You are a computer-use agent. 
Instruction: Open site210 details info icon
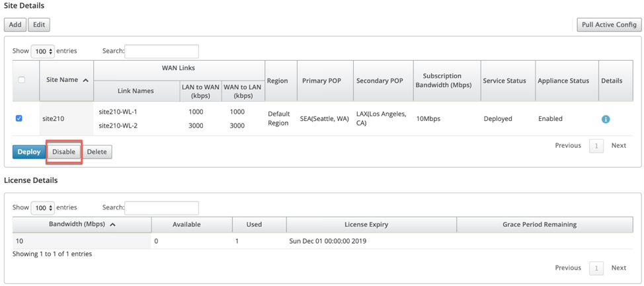tap(606, 119)
